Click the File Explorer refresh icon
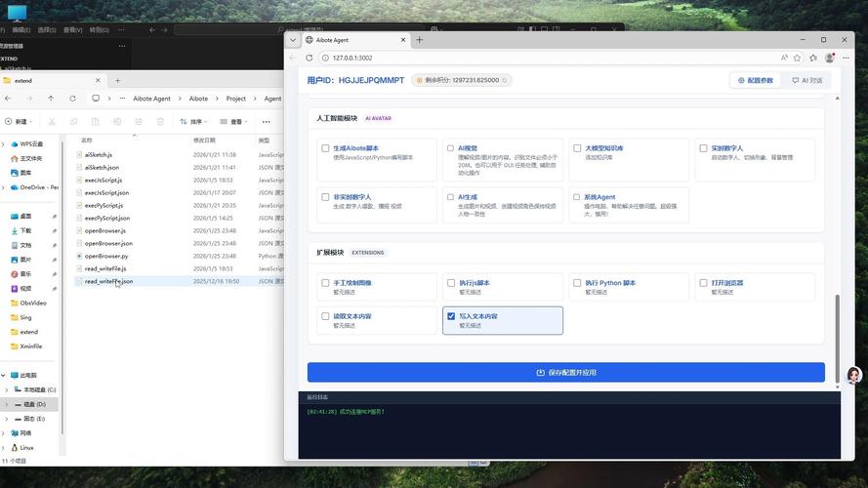868x488 pixels. point(73,99)
